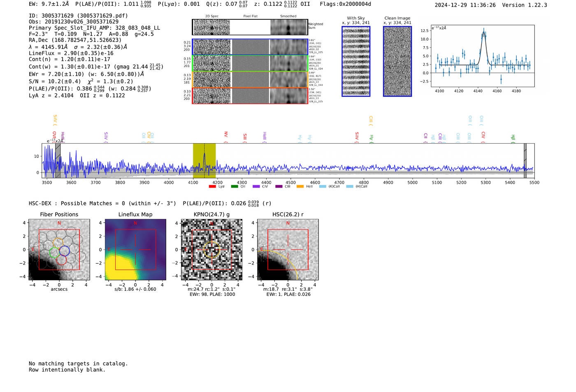The height and width of the screenshot is (392, 576).
Task: Select the orange-bordered fiber Smoothed cutout
Action: (x=289, y=79)
